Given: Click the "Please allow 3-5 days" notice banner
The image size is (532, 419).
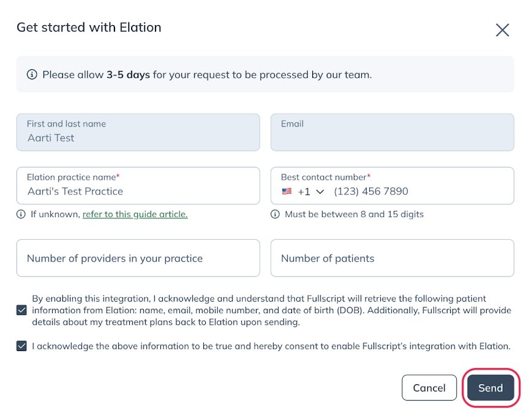Looking at the screenshot, I should tap(265, 74).
